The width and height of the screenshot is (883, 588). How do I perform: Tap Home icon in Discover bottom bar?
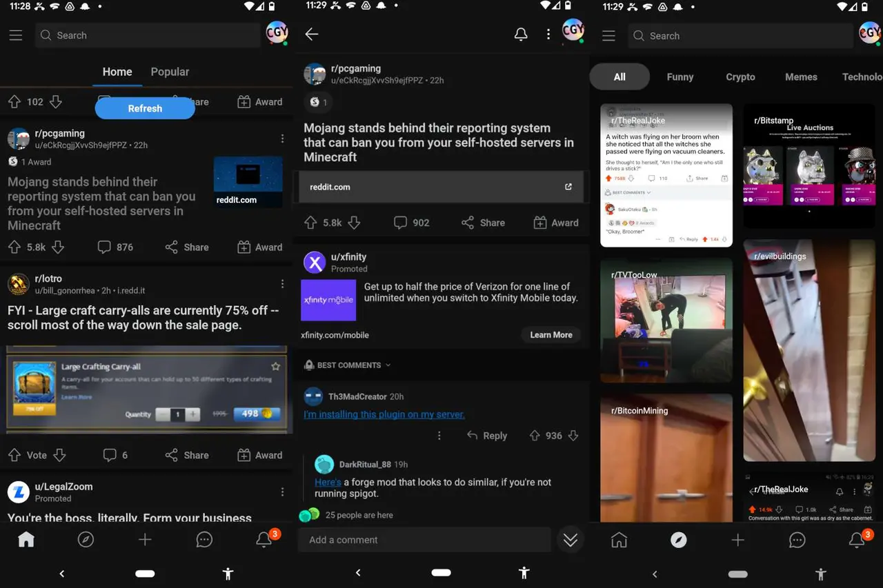tap(619, 540)
